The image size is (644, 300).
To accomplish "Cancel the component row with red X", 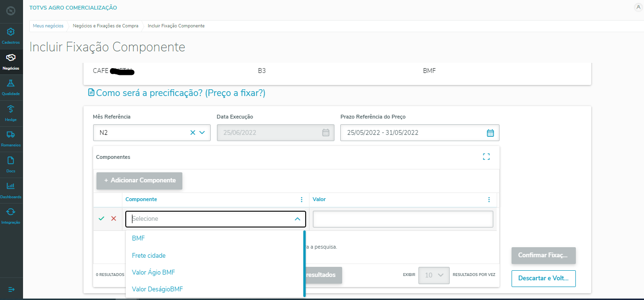I will [114, 218].
